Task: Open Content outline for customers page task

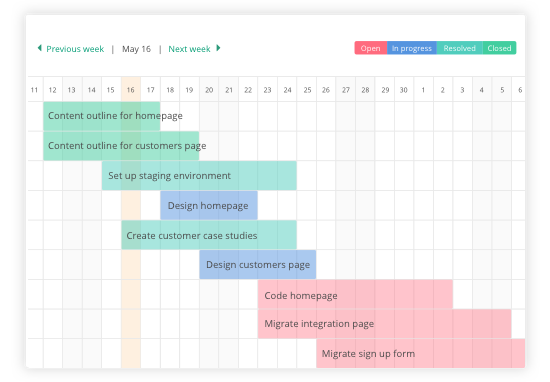Action: pos(121,146)
